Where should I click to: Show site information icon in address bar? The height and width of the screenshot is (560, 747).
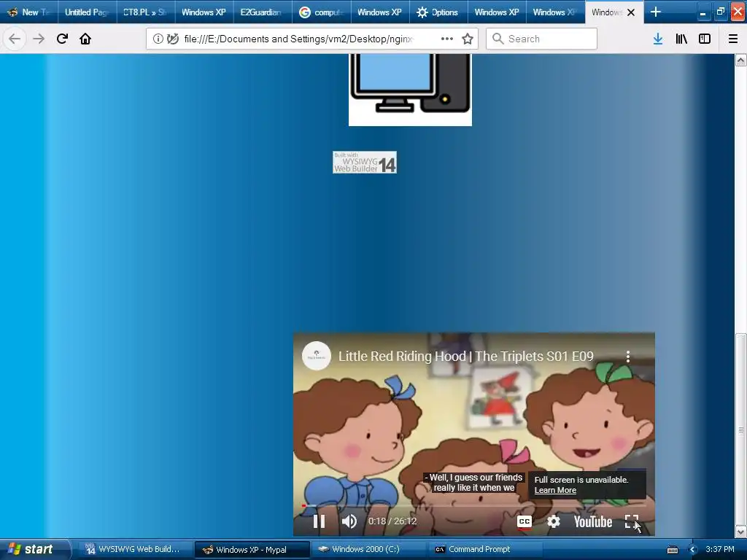(x=158, y=39)
